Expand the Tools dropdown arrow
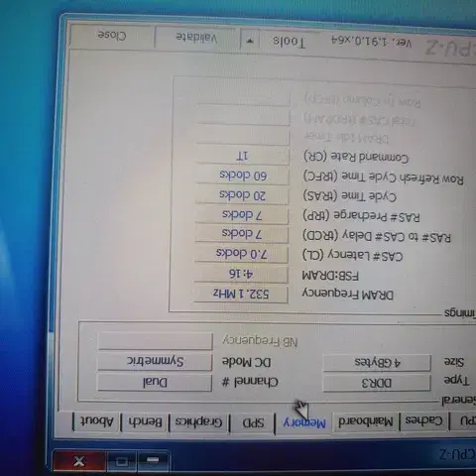This screenshot has height=476, width=476. (x=250, y=41)
